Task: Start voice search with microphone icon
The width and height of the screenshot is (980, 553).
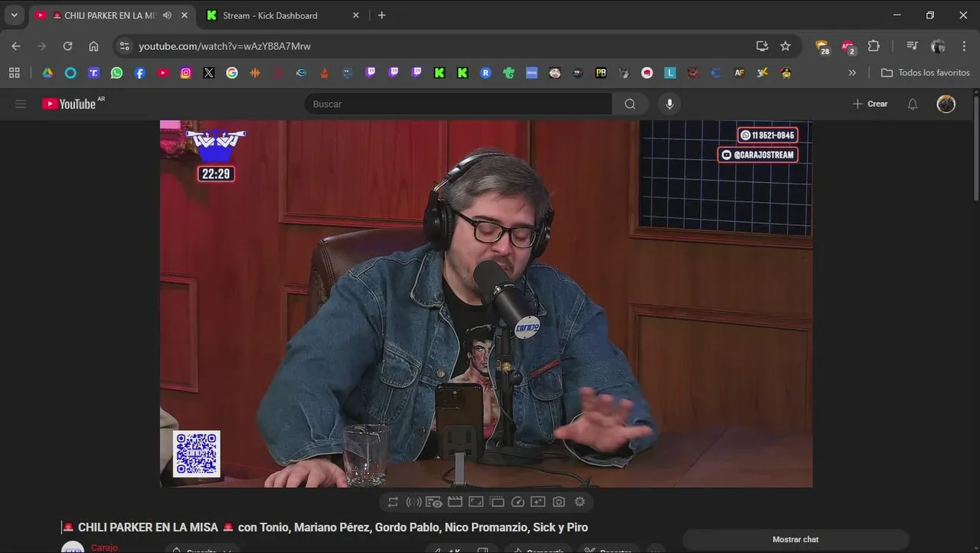Action: [x=669, y=104]
